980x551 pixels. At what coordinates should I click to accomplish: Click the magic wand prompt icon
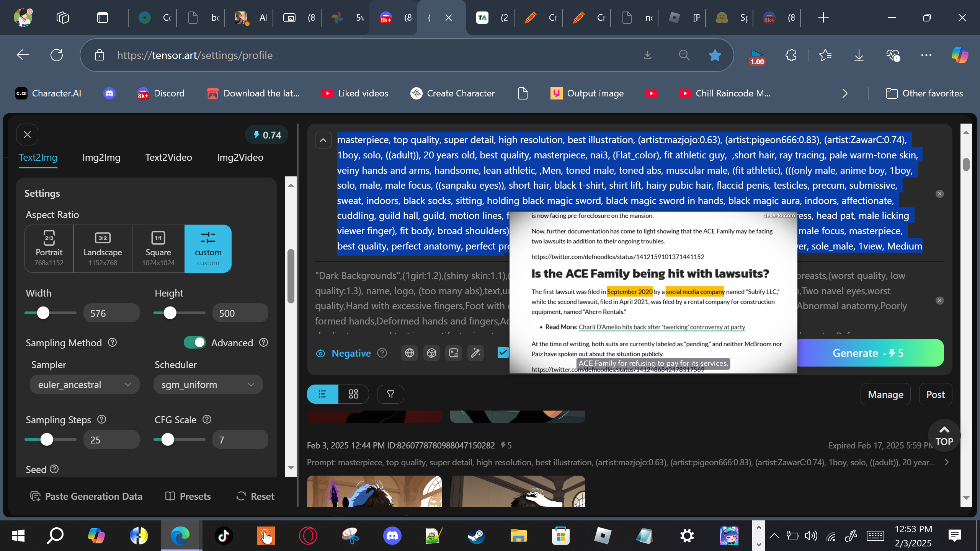(476, 353)
